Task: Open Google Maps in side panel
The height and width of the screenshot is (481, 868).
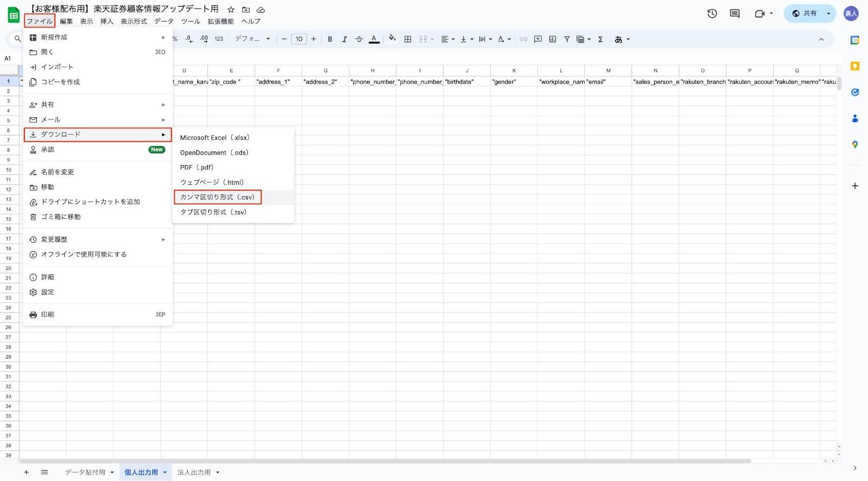Action: pos(855,144)
